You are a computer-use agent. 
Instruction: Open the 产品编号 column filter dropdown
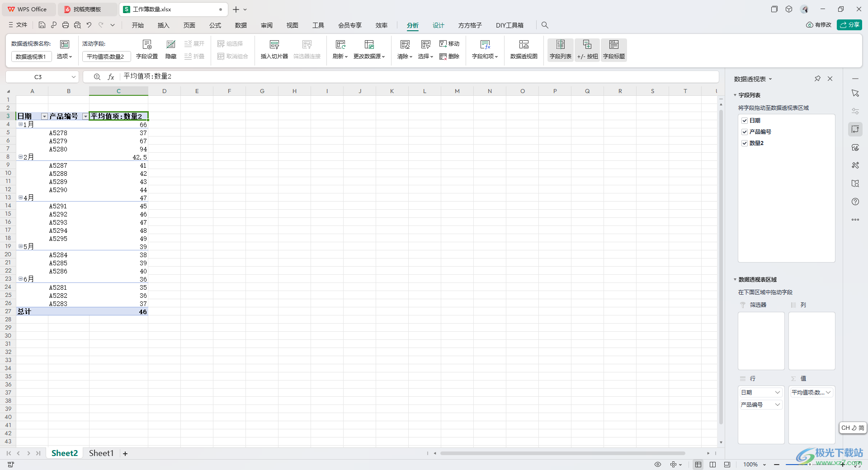pyautogui.click(x=85, y=117)
